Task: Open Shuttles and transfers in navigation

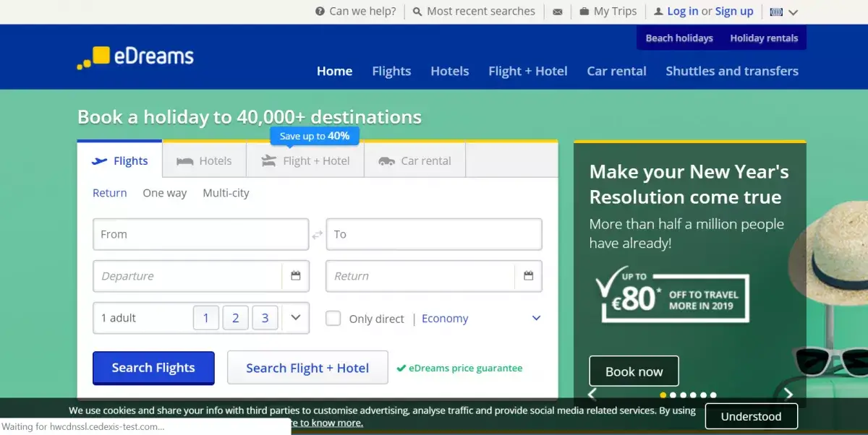Action: click(732, 71)
